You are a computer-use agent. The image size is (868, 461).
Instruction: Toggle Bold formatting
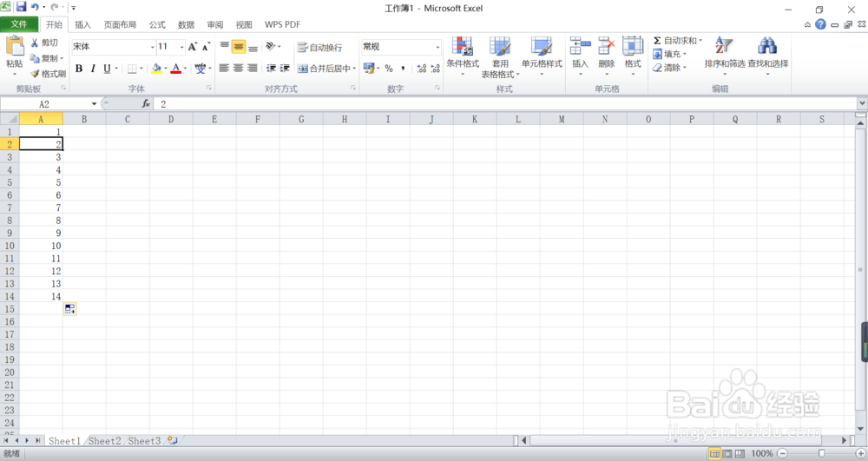click(79, 69)
